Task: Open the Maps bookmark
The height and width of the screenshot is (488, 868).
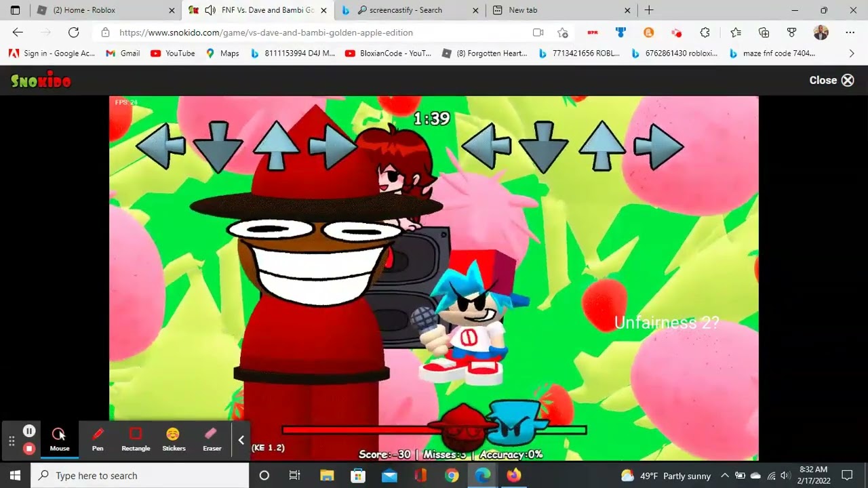Action: 222,54
